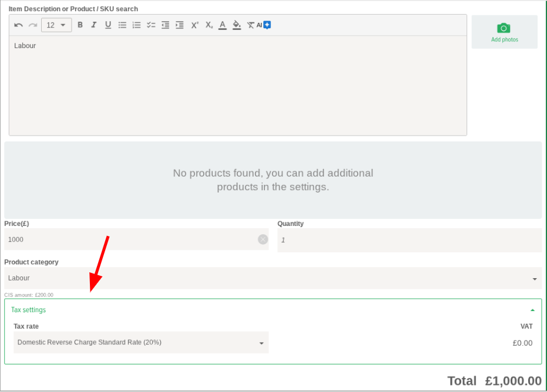
Task: Click the undo icon in editor toolbar
Action: coord(19,25)
